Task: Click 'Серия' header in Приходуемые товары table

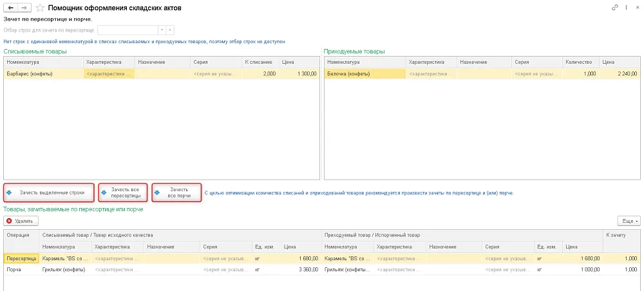Action: pyautogui.click(x=537, y=62)
